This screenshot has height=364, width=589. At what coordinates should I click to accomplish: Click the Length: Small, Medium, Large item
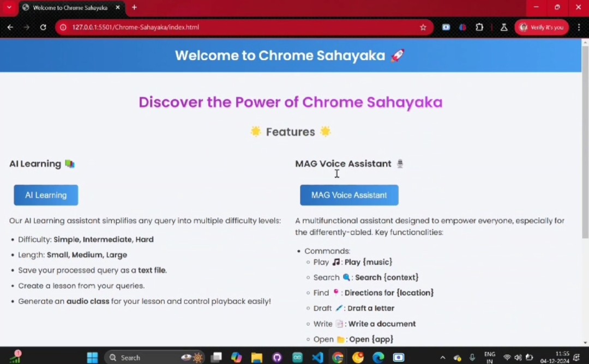[73, 255]
